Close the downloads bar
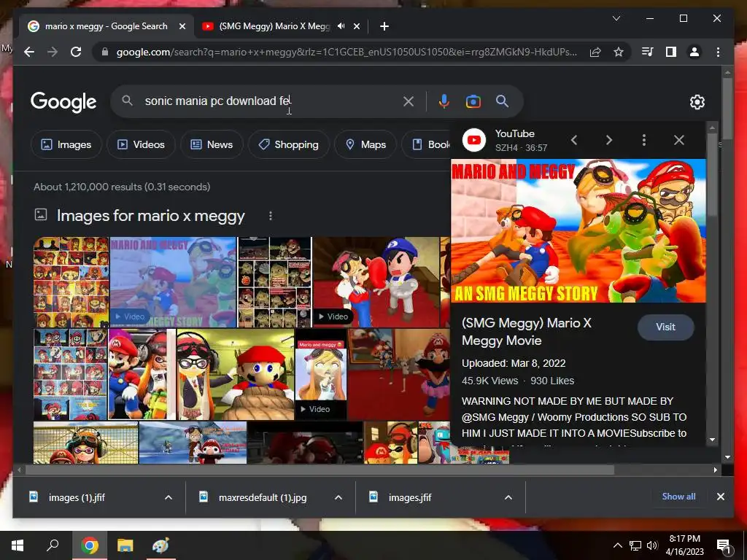The height and width of the screenshot is (560, 747). pos(720,497)
